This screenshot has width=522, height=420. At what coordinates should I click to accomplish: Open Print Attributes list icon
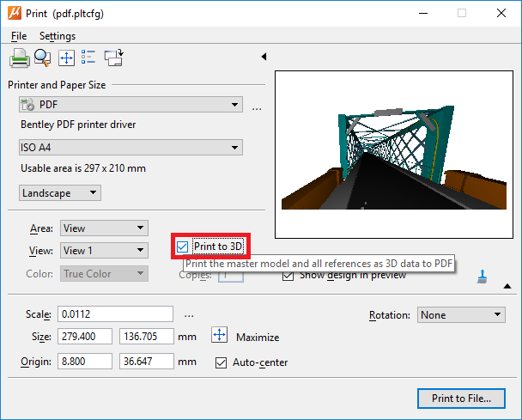click(88, 58)
